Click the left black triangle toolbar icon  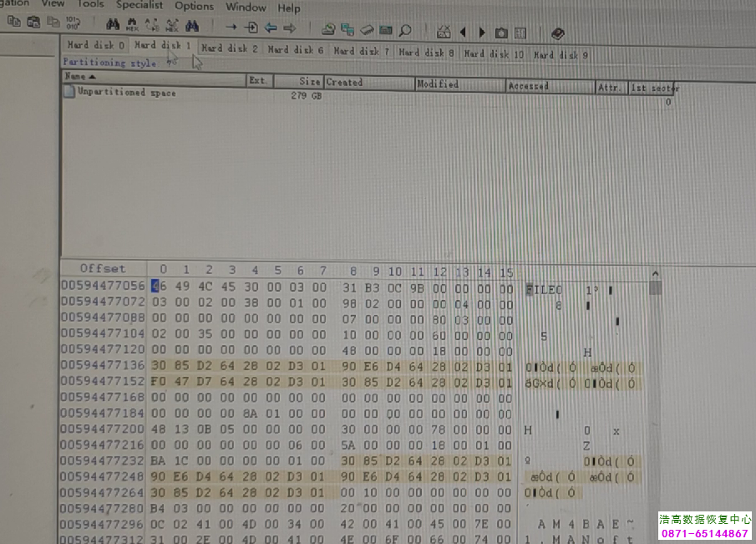(x=463, y=33)
